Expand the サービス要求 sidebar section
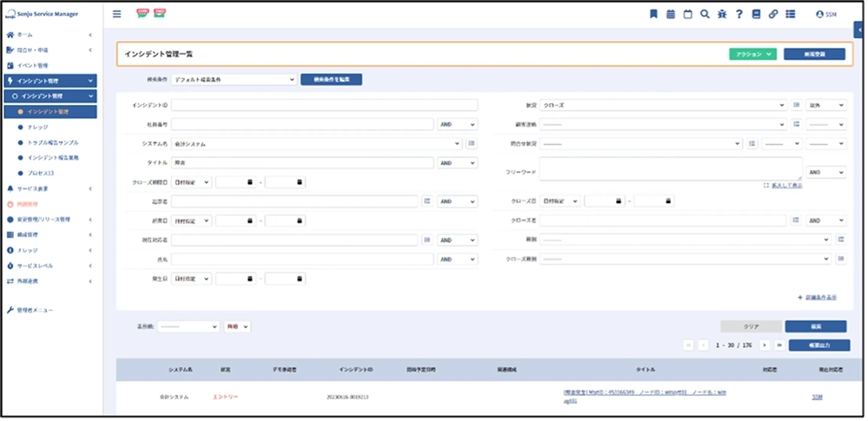The width and height of the screenshot is (868, 421). pos(50,189)
